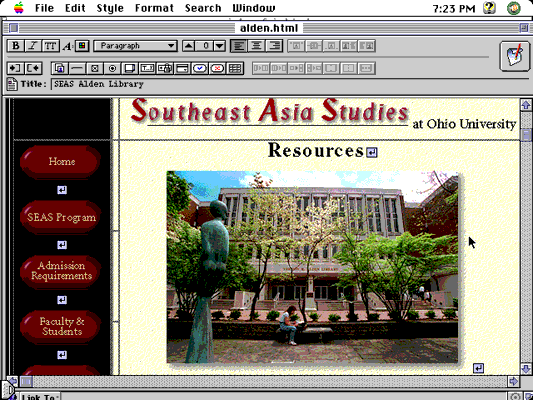The width and height of the screenshot is (533, 400).
Task: Select the Home navigation button image
Action: (x=61, y=162)
